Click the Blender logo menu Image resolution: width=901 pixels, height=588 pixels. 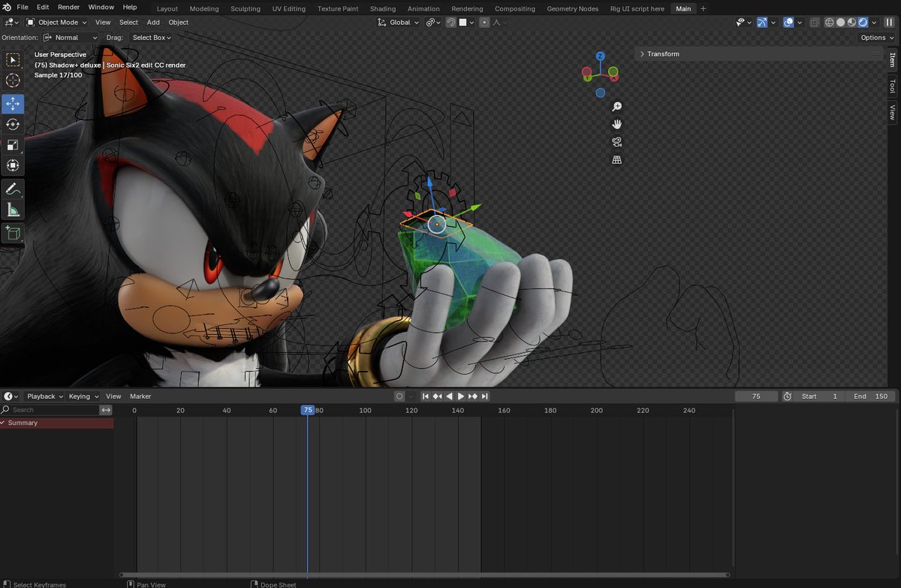click(x=7, y=8)
